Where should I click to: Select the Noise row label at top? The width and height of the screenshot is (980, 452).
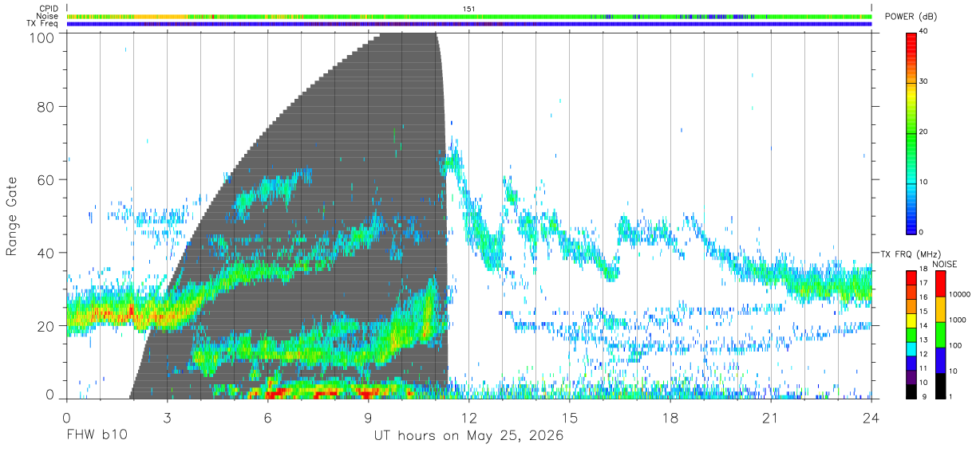pyautogui.click(x=47, y=16)
